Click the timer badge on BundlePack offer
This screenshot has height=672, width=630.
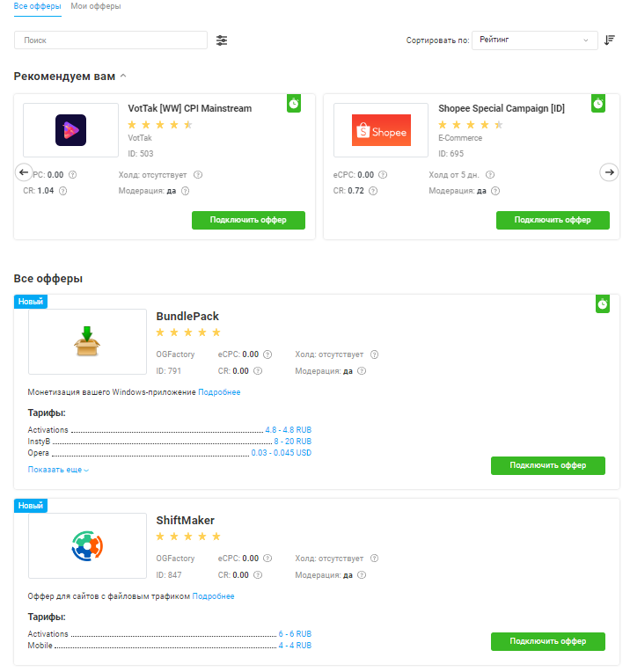coord(603,303)
